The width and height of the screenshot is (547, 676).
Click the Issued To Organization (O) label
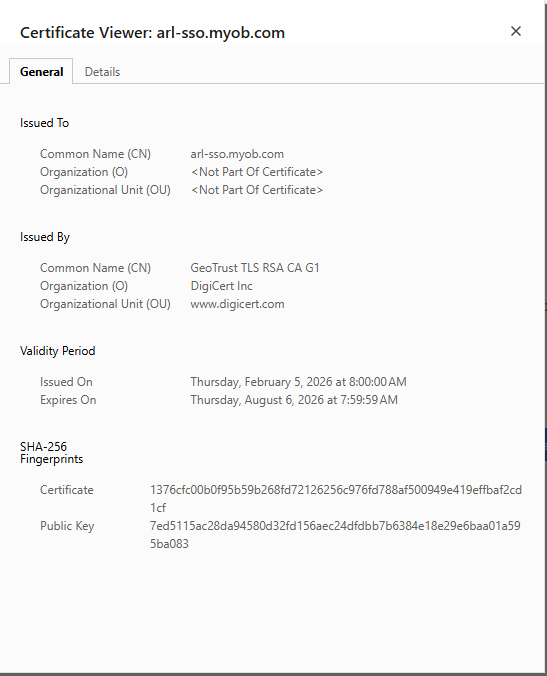coord(84,172)
